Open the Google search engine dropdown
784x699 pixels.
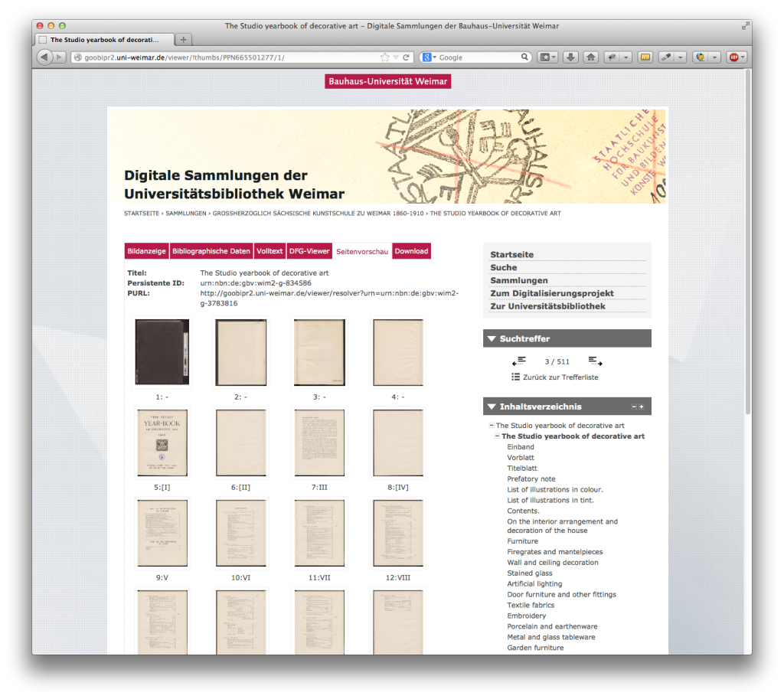click(x=435, y=57)
